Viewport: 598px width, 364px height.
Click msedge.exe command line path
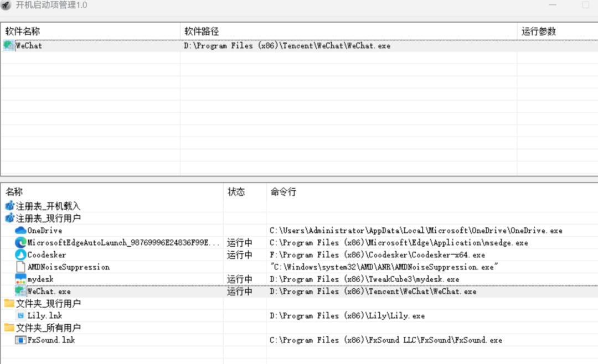coord(399,243)
